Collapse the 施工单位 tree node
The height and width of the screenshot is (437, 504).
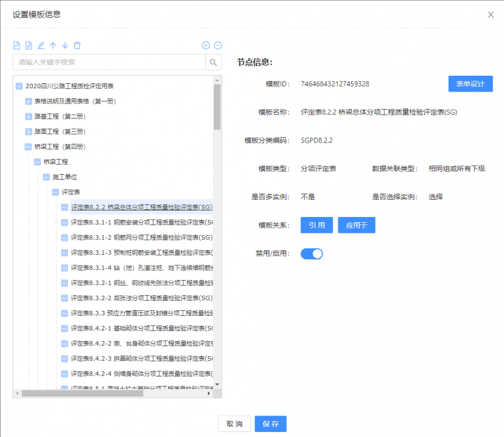click(x=46, y=177)
